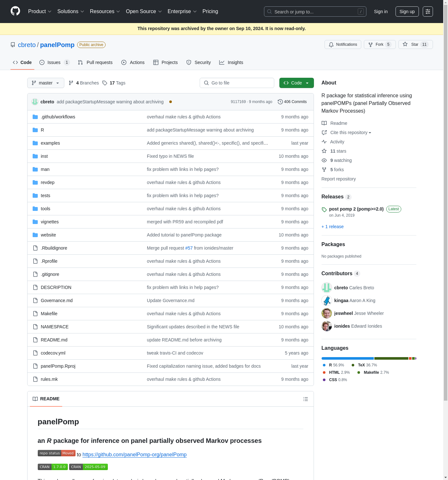Open the master branch selector
This screenshot has width=448, height=480.
coord(46,83)
